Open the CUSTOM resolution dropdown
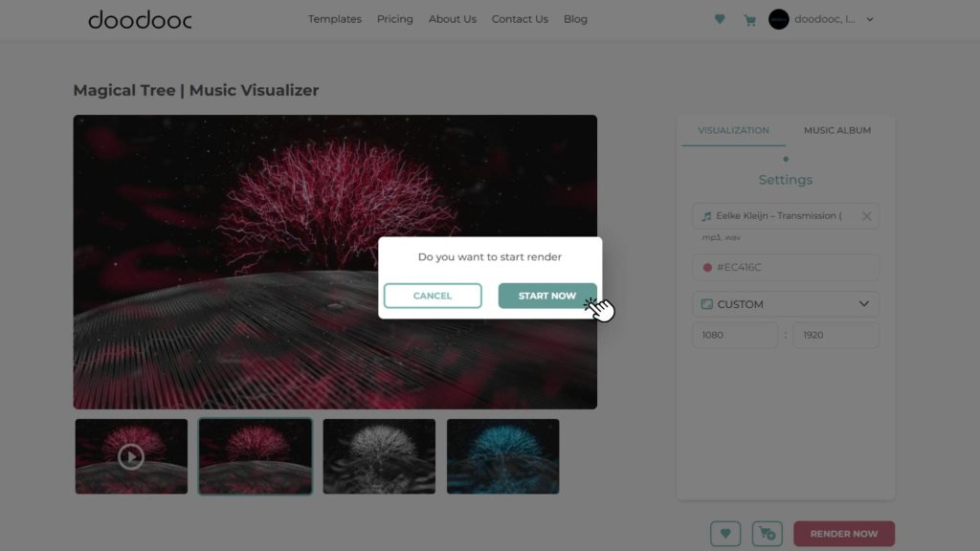The width and height of the screenshot is (980, 551). tap(785, 304)
